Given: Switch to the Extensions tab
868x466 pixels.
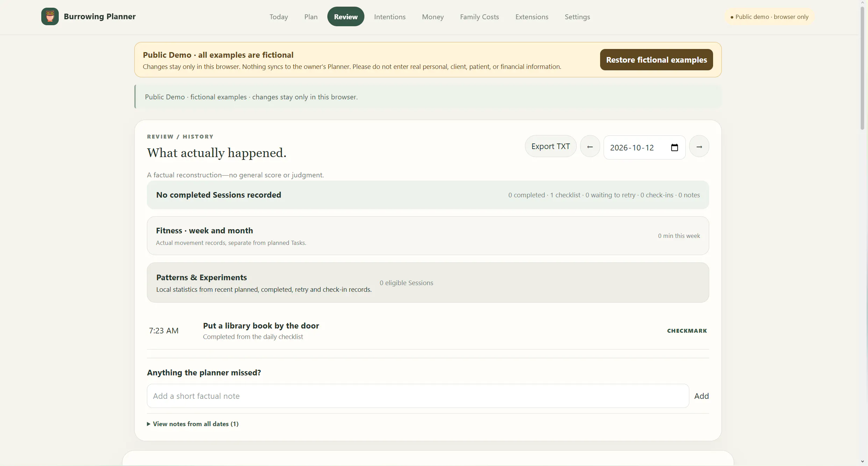Looking at the screenshot, I should [532, 17].
